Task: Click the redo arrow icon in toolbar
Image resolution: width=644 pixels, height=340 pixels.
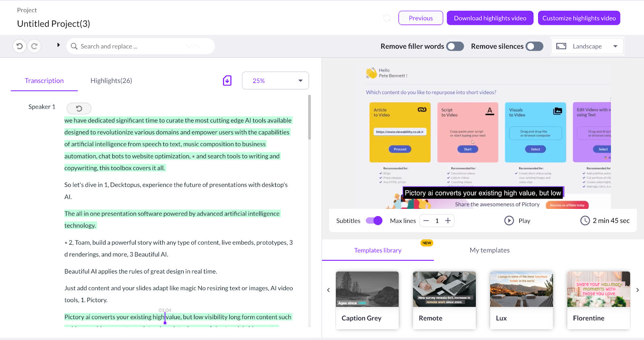Action: 34,46
